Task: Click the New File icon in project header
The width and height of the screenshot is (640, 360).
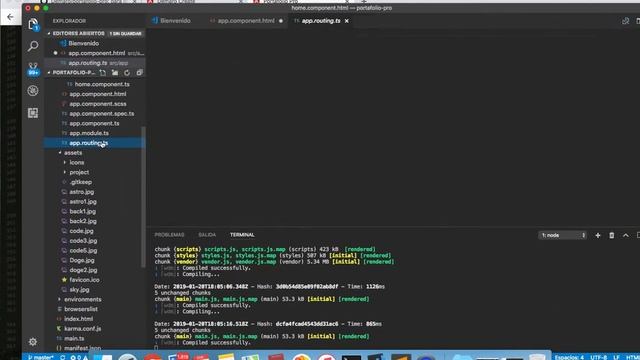Action: [103, 73]
